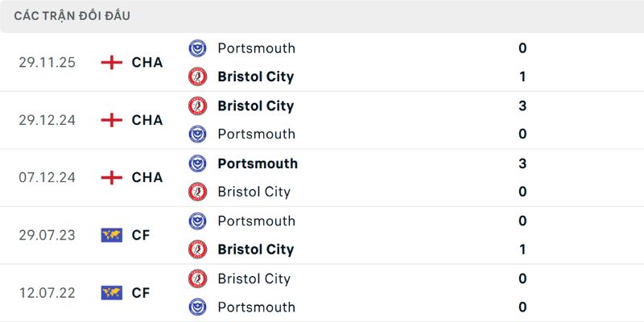The height and width of the screenshot is (322, 644).
Task: Click Bristol City's score 3 in 29.12.24 match
Action: coord(522,106)
